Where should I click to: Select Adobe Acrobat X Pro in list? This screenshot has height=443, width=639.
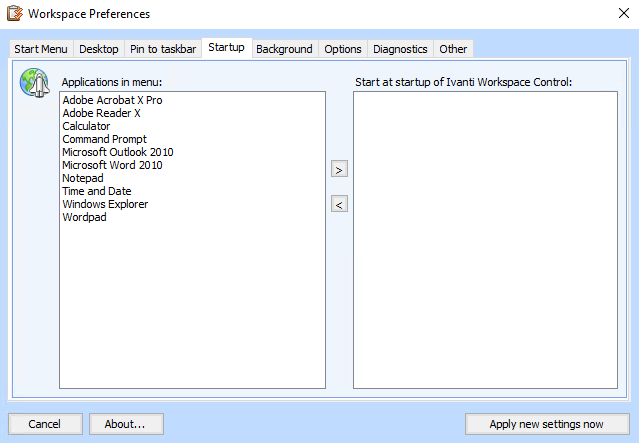(112, 100)
